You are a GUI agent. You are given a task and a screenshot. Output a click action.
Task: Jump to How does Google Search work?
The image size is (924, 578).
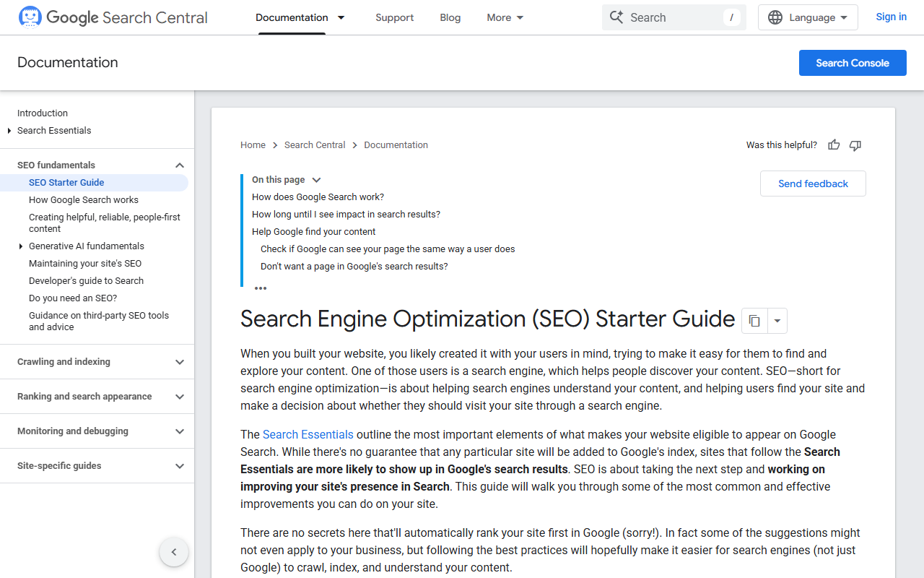[318, 197]
